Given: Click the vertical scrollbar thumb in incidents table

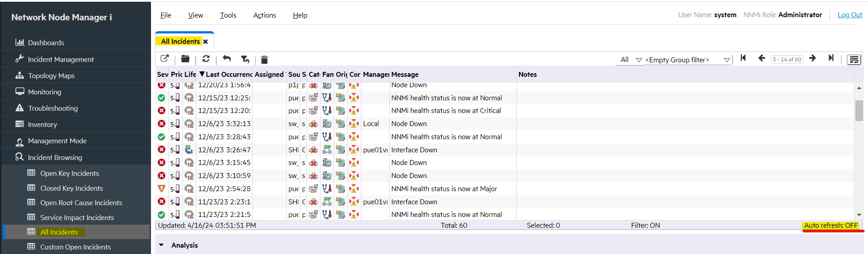Looking at the screenshot, I should pos(859,110).
